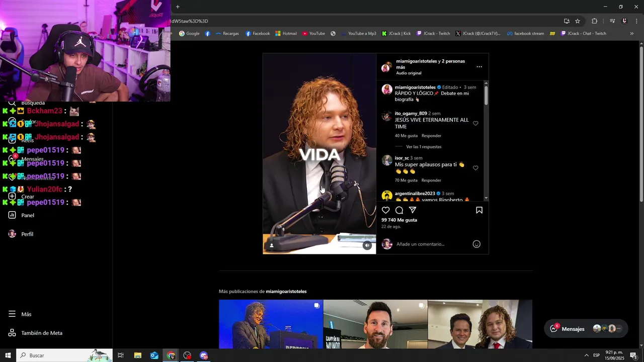The width and height of the screenshot is (644, 362).
Task: Click taskbar Buscar search box
Action: pyautogui.click(x=64, y=355)
